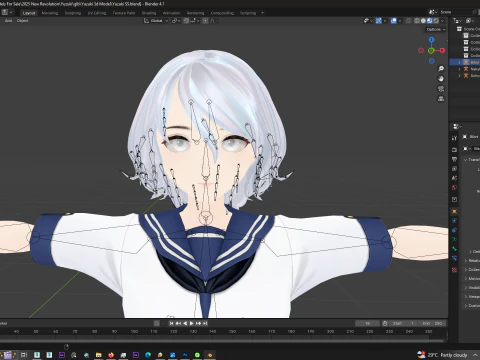Screen dimensions: 480x360
Task: Click the timeline End frame field
Action: pos(432,323)
